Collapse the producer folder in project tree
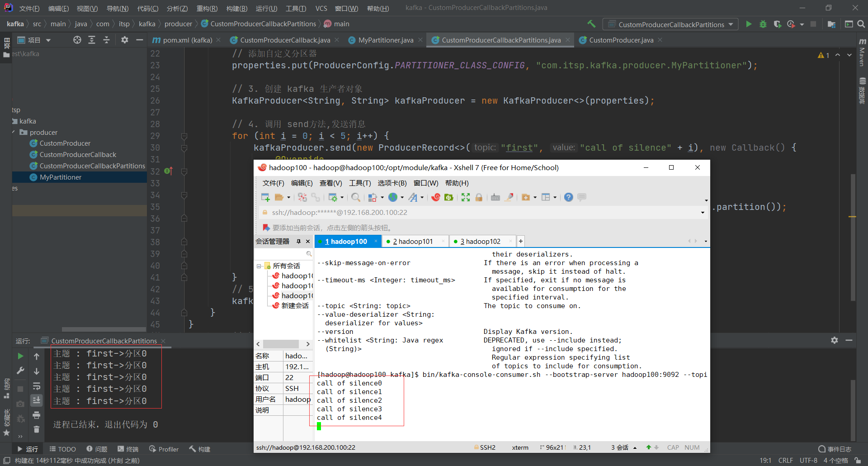Image resolution: width=868 pixels, height=466 pixels. (x=14, y=133)
